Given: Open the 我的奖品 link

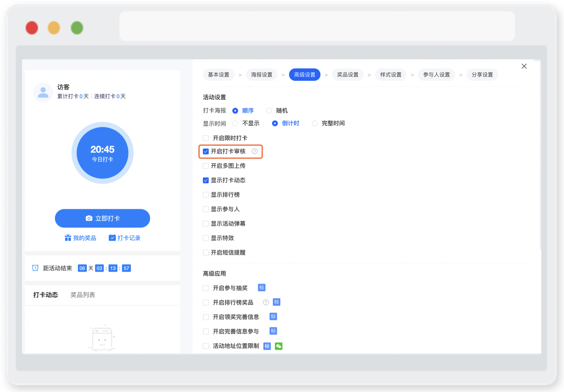Looking at the screenshot, I should [80, 238].
